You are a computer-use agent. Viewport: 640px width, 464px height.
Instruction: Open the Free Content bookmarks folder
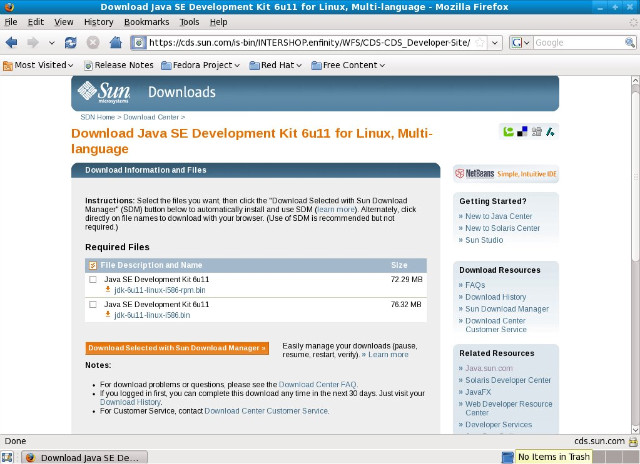pos(348,65)
